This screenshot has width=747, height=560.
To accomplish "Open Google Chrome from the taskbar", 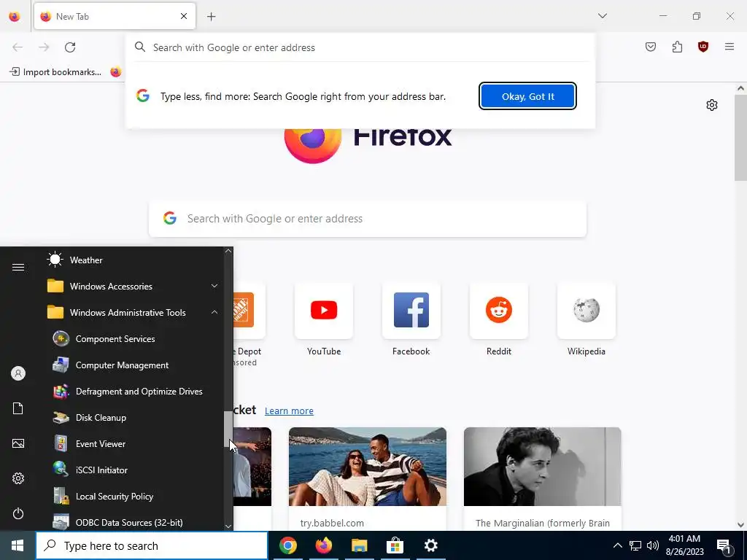I will (287, 545).
